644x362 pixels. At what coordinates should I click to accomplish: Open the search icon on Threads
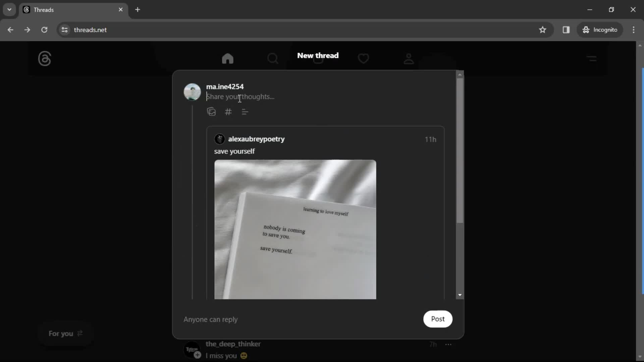273,58
